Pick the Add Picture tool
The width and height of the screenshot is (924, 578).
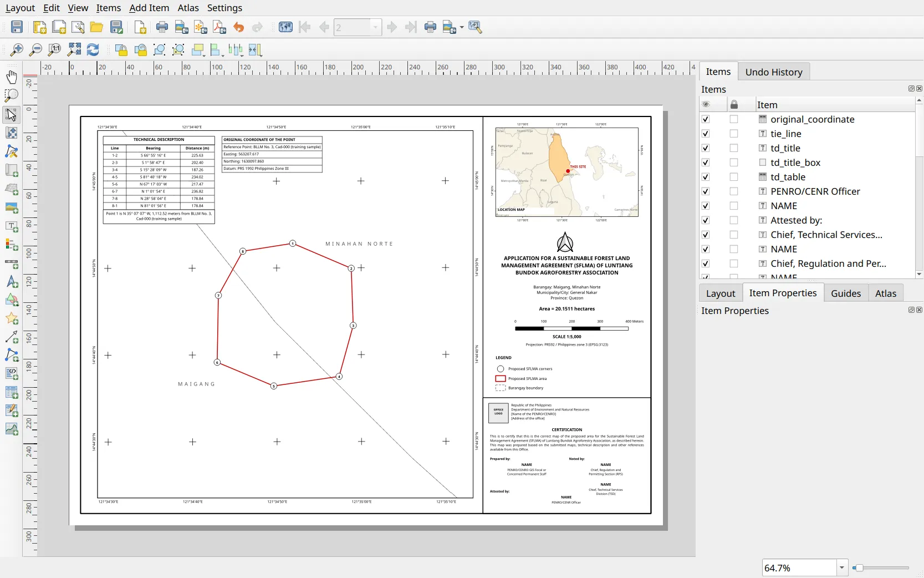[11, 208]
